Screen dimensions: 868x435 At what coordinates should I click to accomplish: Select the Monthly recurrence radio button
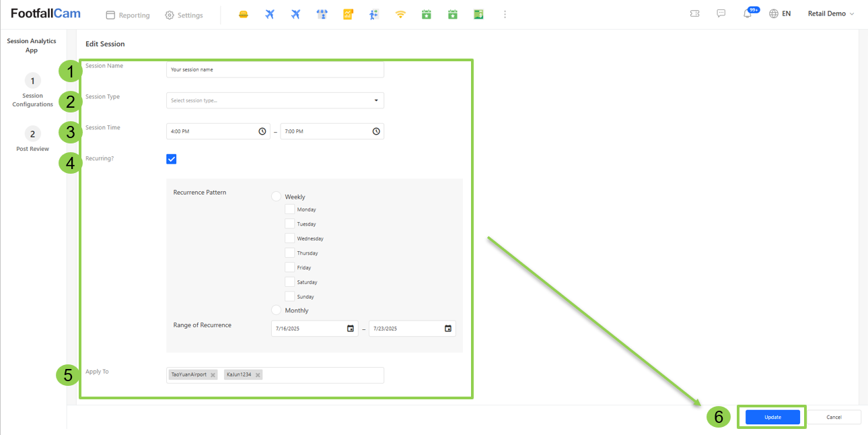tap(276, 310)
